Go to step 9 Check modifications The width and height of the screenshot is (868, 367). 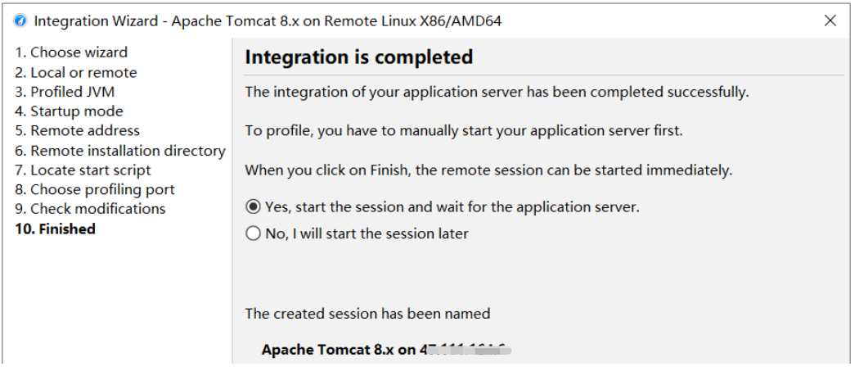tap(90, 208)
